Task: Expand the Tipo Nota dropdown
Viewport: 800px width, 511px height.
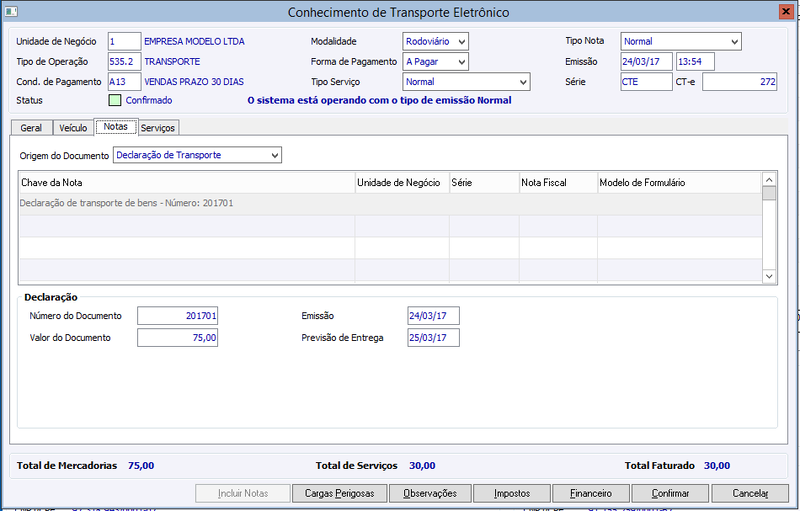Action: (681, 41)
